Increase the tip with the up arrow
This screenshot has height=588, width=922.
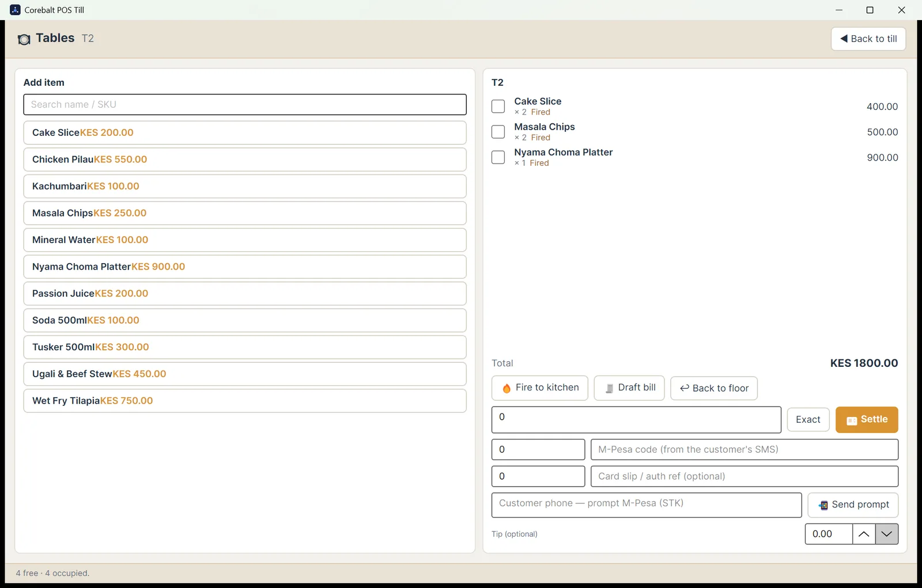click(x=864, y=534)
